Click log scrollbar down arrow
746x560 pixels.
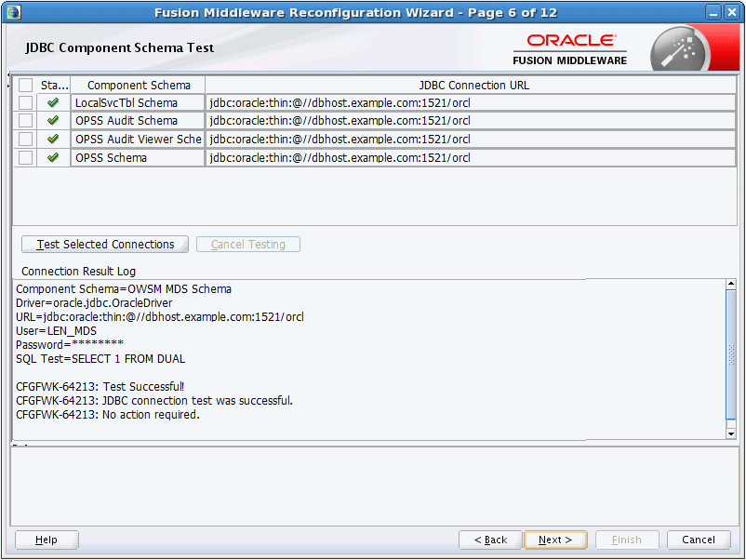[x=731, y=433]
